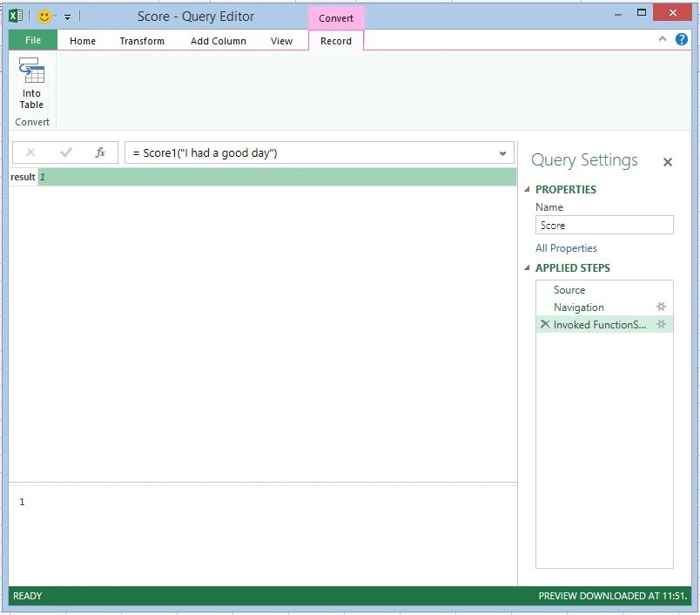700x615 pixels.
Task: Open settings gear for Invoked FunctionS... step
Action: click(x=661, y=324)
